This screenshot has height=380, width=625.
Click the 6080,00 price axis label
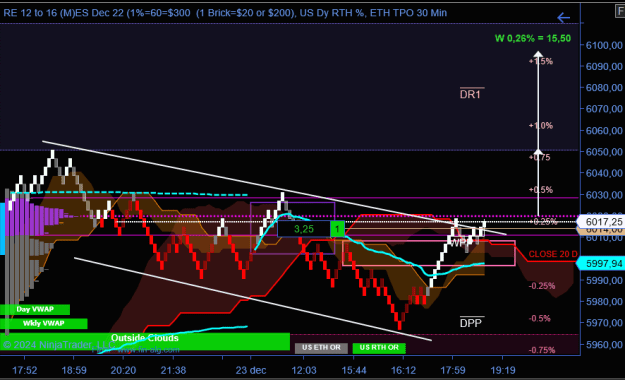[604, 87]
